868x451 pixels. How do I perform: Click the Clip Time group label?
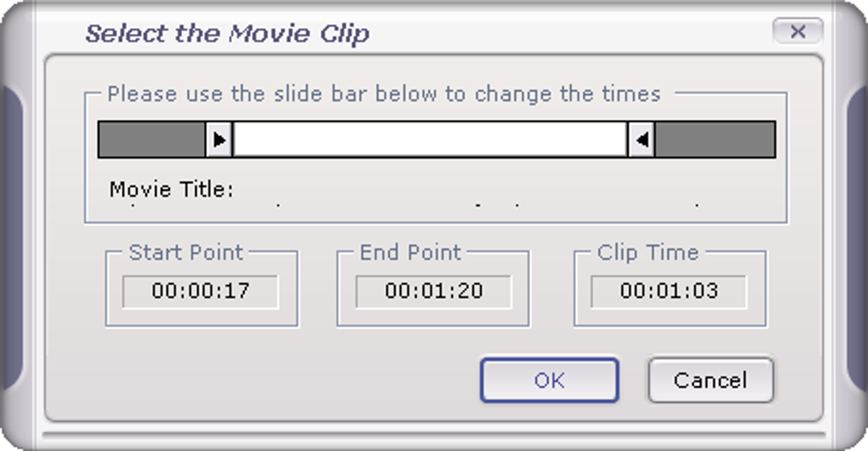coord(648,252)
